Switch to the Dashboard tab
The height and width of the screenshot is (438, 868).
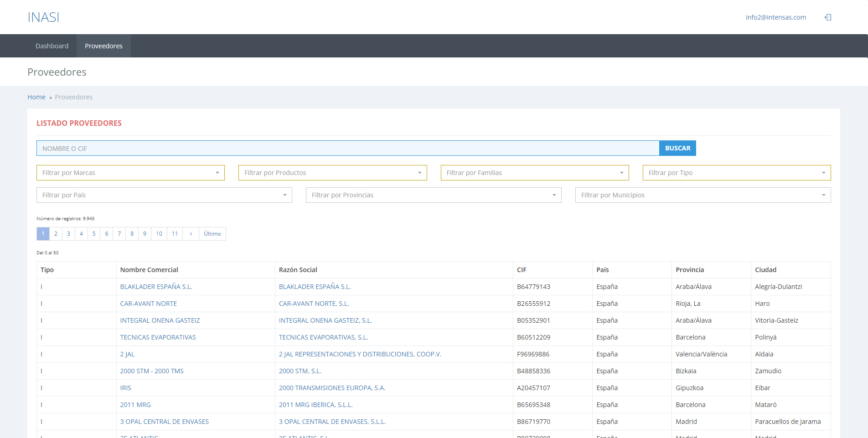point(52,46)
